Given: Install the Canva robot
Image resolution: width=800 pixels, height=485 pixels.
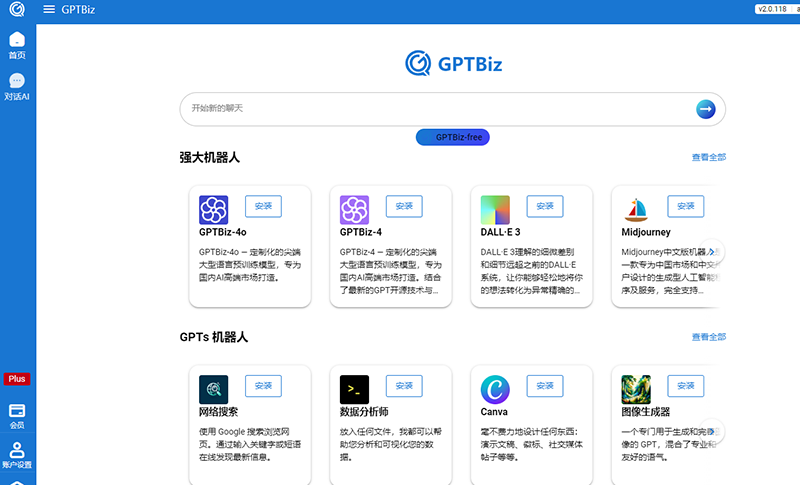Looking at the screenshot, I should pyautogui.click(x=545, y=386).
